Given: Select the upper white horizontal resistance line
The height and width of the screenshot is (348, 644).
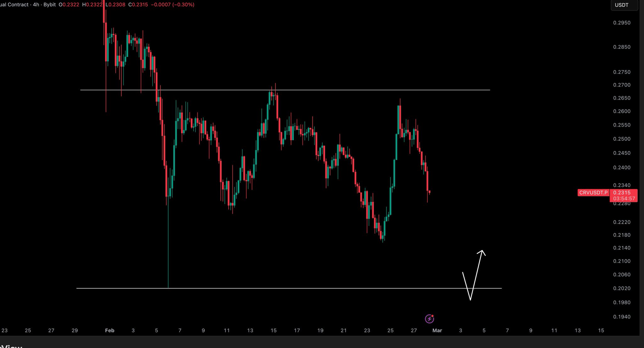Looking at the screenshot, I should coord(314,90).
